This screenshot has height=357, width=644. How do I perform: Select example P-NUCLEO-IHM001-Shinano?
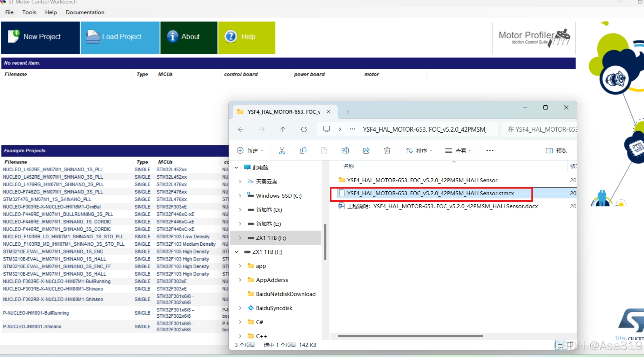pos(32,326)
